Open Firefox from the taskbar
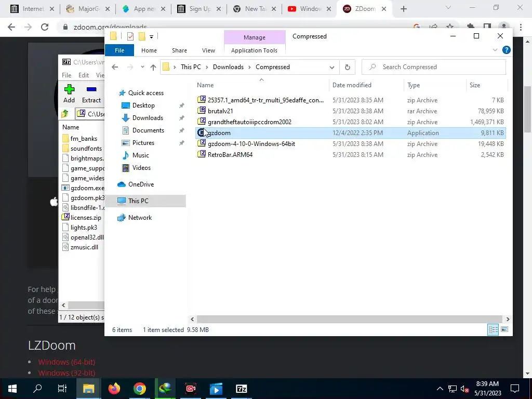The height and width of the screenshot is (399, 532). point(114,389)
